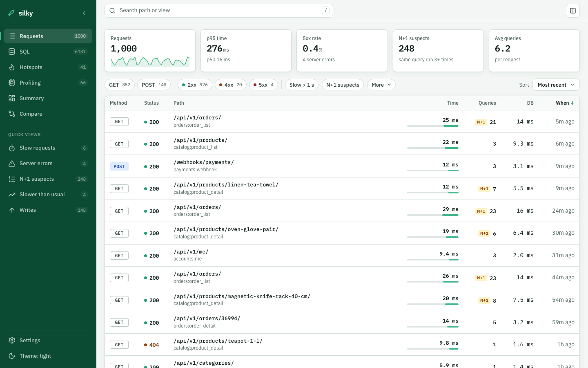588x368 pixels.
Task: Toggle the N+1 suspects filter chip
Action: 343,85
